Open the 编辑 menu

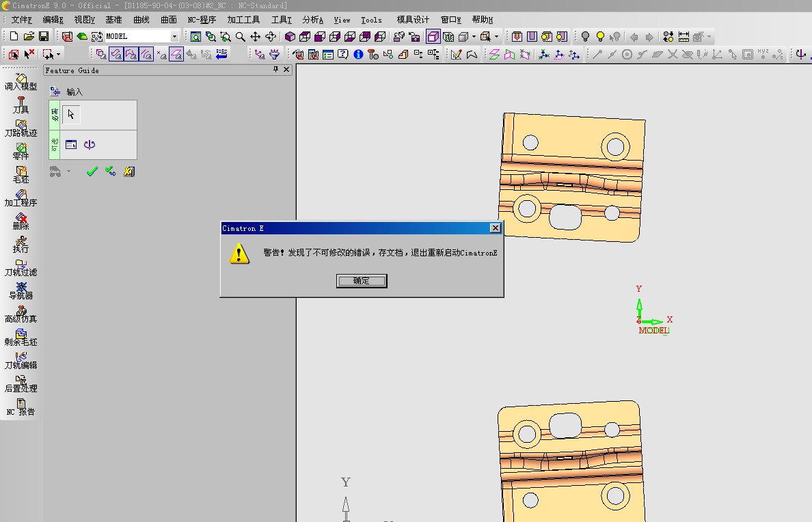53,20
